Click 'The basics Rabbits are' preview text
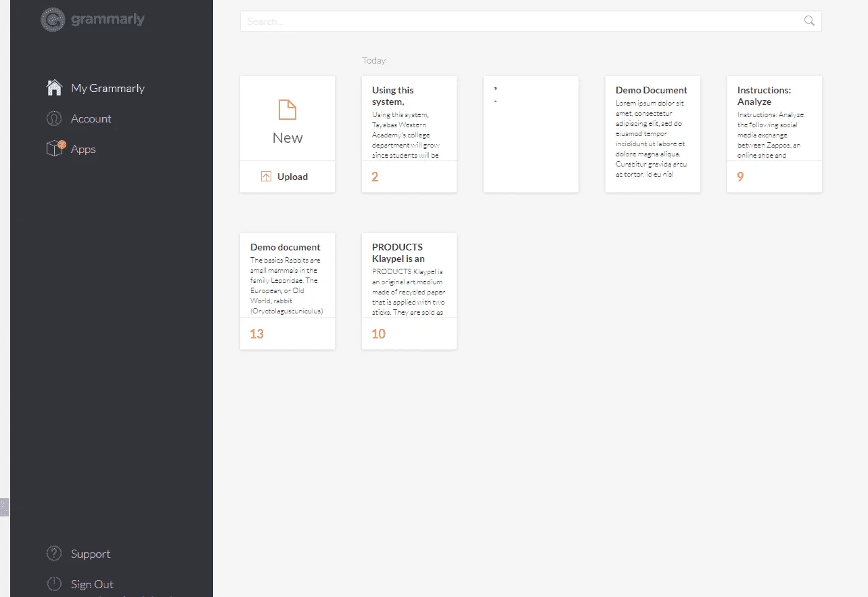The image size is (868, 597). (285, 261)
